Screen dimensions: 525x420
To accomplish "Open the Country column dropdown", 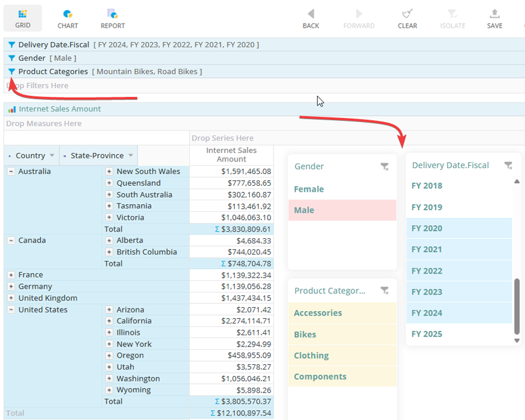I will (52, 156).
